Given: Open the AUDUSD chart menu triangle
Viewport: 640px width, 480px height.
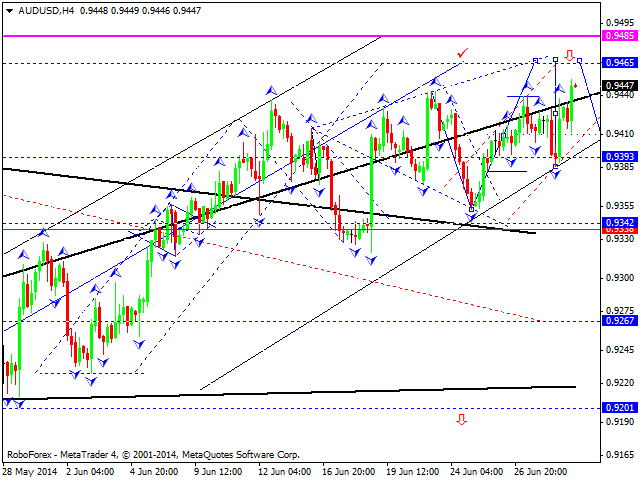Looking at the screenshot, I should [x=9, y=11].
